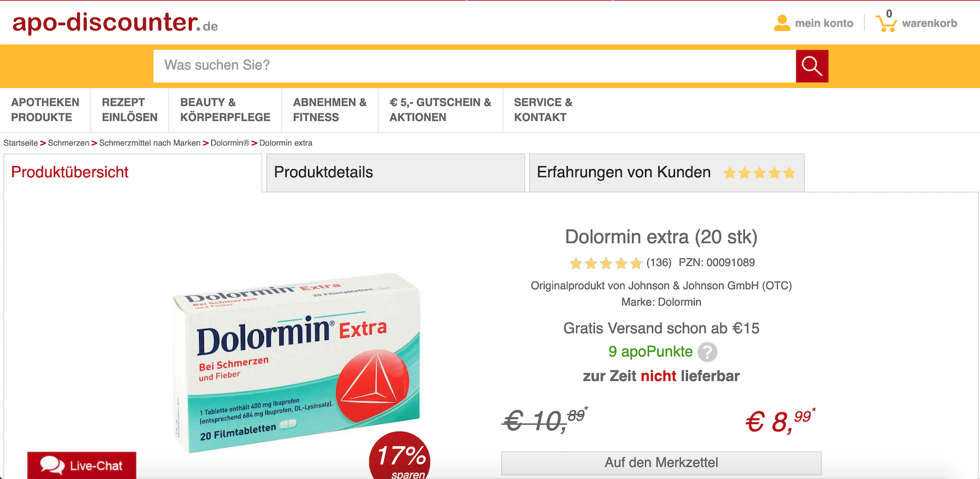The height and width of the screenshot is (479, 980).
Task: Click the Was suchen Sie search field
Action: 475,66
